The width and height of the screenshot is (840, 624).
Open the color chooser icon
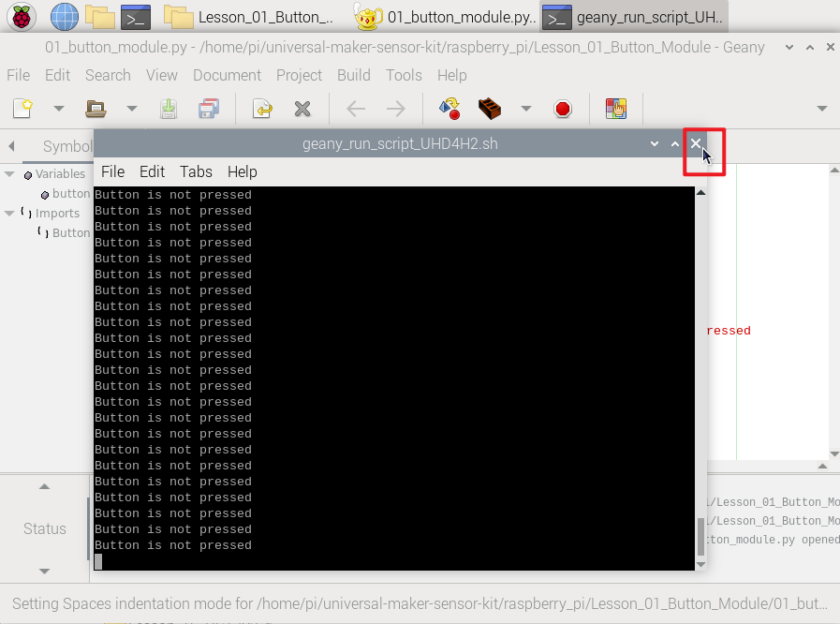point(616,109)
